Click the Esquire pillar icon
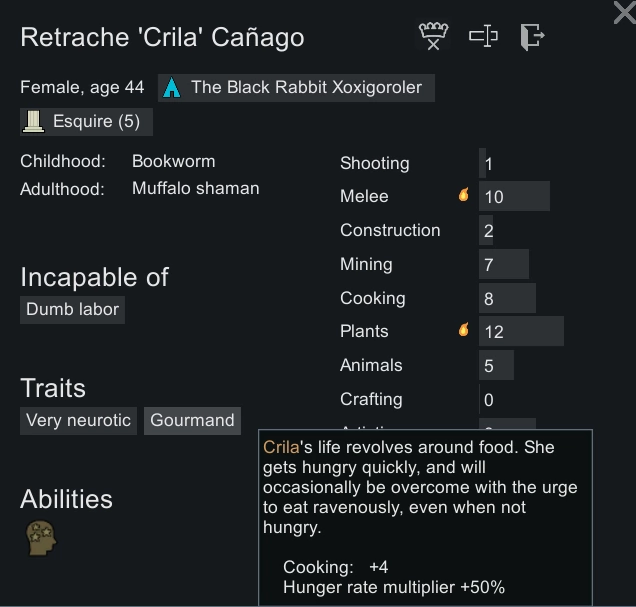This screenshot has width=636, height=607. 34,122
